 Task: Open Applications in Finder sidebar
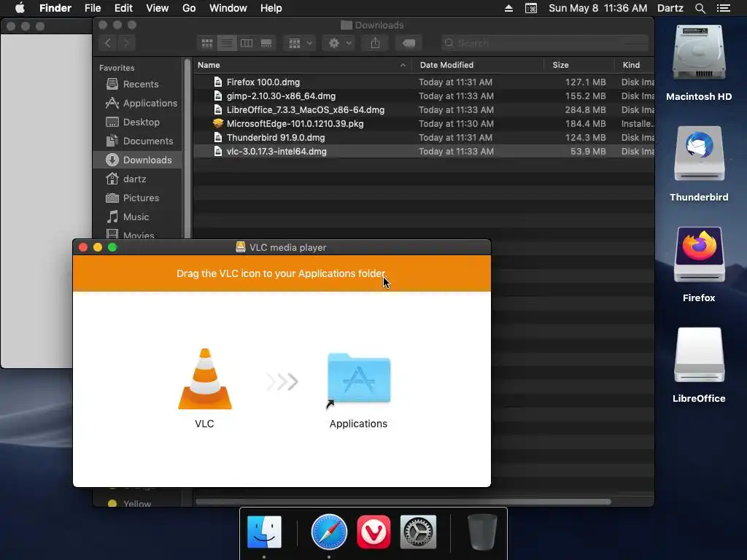pyautogui.click(x=137, y=104)
